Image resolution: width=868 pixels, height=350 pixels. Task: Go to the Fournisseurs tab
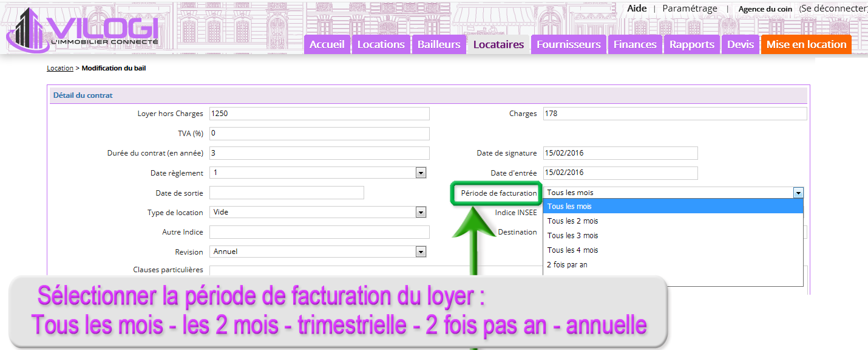(x=568, y=44)
